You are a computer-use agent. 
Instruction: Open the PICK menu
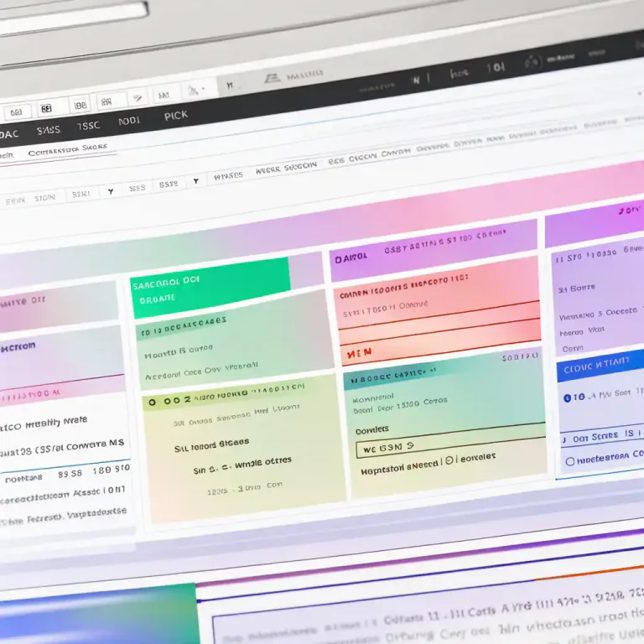coord(176,116)
